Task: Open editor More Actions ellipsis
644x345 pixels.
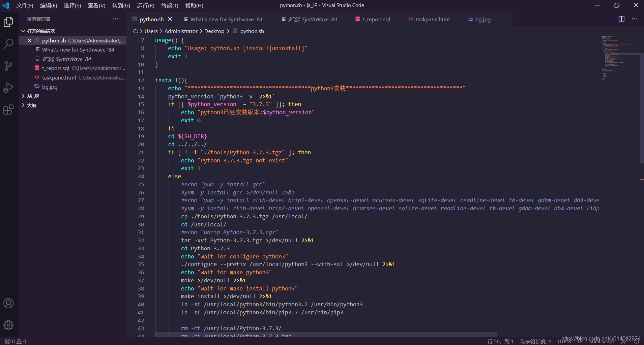Action: 635,19
